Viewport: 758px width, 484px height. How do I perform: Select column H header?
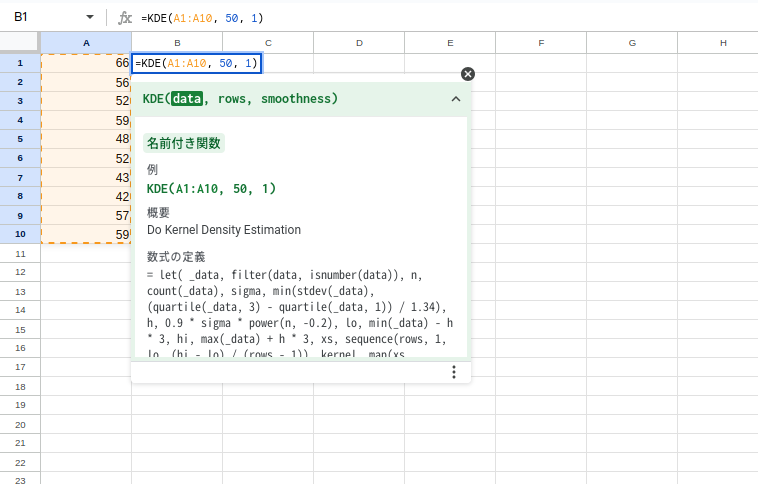tap(718, 43)
